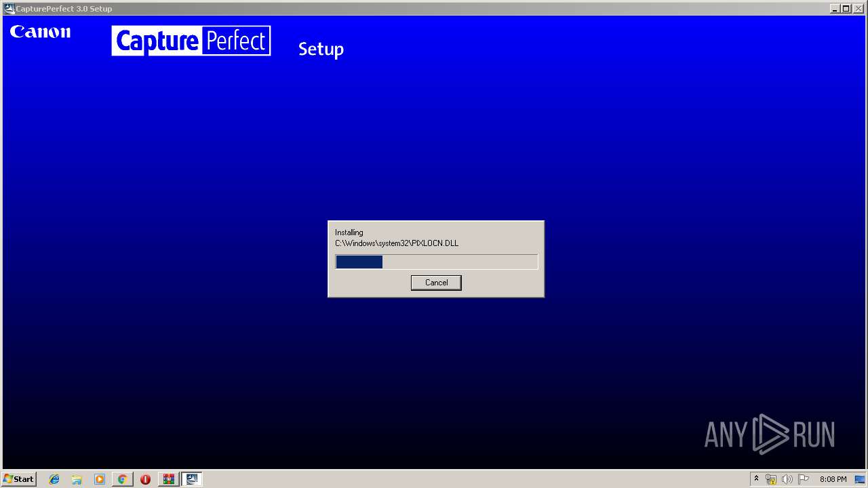Screen dimensions: 868x488
Task: Close the CapturePerfect Setup window
Action: [858, 9]
